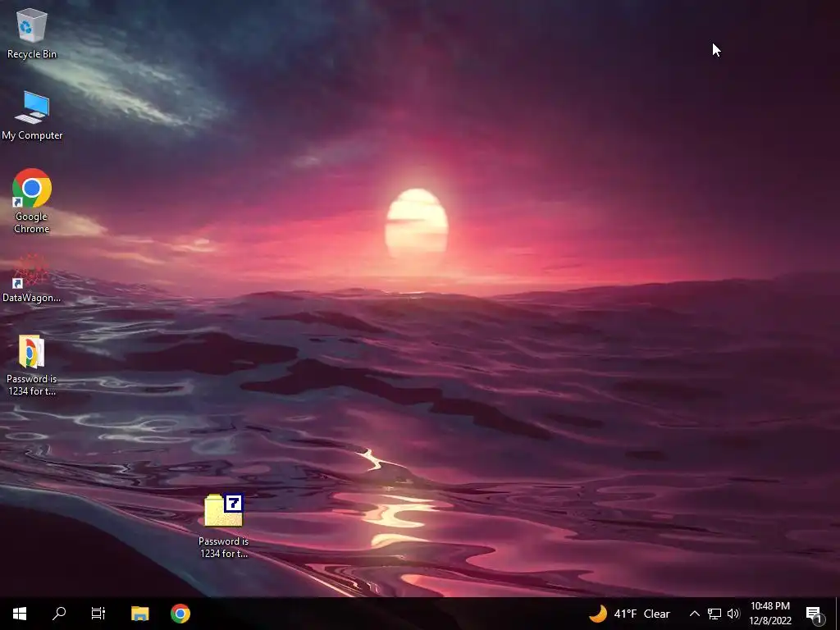Click the 'My Computer' label text
The height and width of the screenshot is (630, 840).
click(x=32, y=135)
